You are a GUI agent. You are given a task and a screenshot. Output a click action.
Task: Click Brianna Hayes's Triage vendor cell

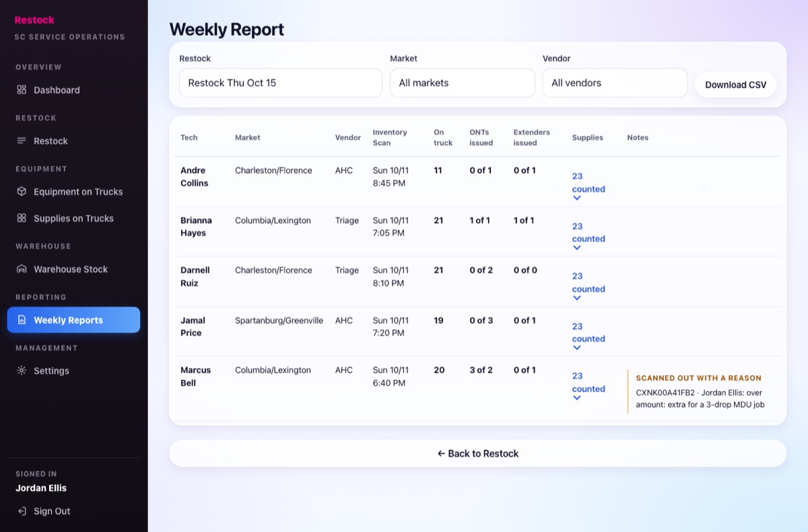(347, 220)
